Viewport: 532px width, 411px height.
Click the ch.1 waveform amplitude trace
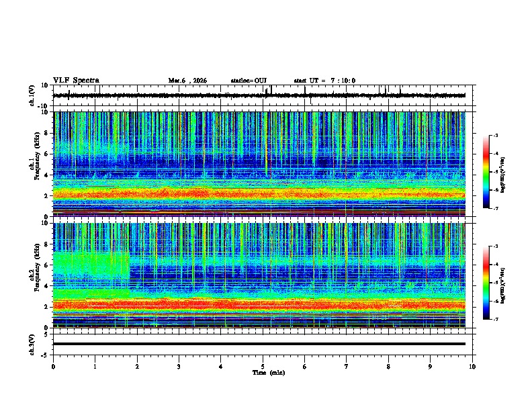259,95
